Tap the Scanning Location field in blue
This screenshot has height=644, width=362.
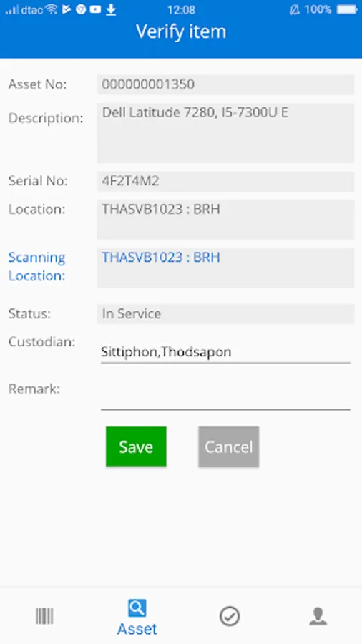[x=225, y=268]
